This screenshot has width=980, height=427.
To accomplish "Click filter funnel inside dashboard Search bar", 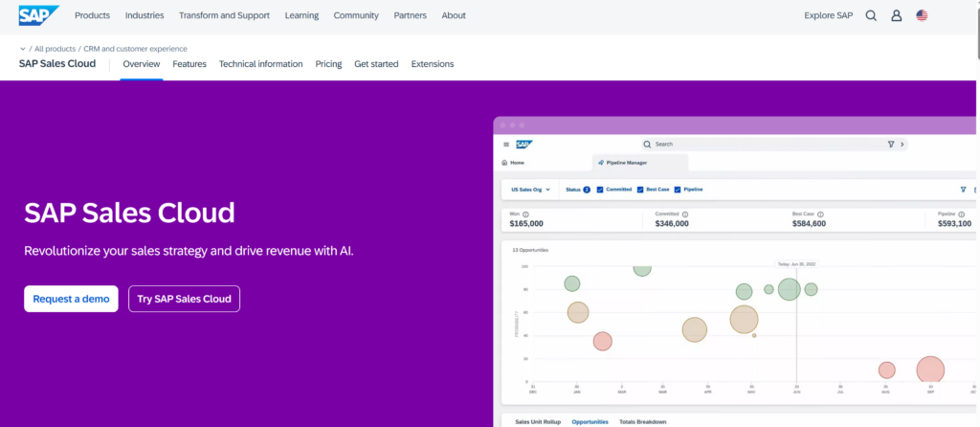I will (891, 145).
